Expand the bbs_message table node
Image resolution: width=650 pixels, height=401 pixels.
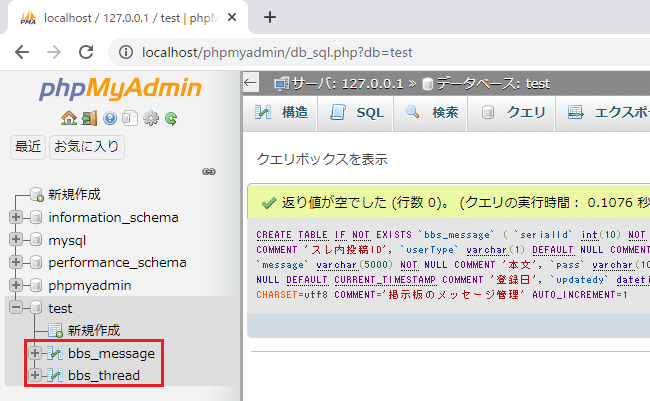[35, 353]
